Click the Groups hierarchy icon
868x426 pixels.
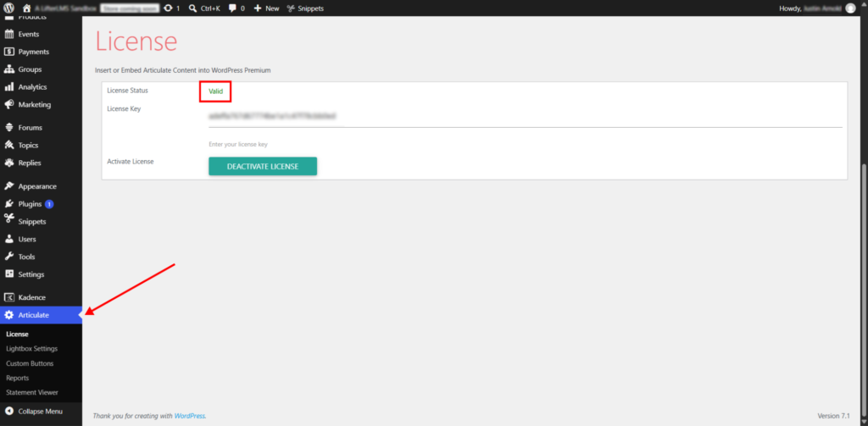tap(8, 69)
